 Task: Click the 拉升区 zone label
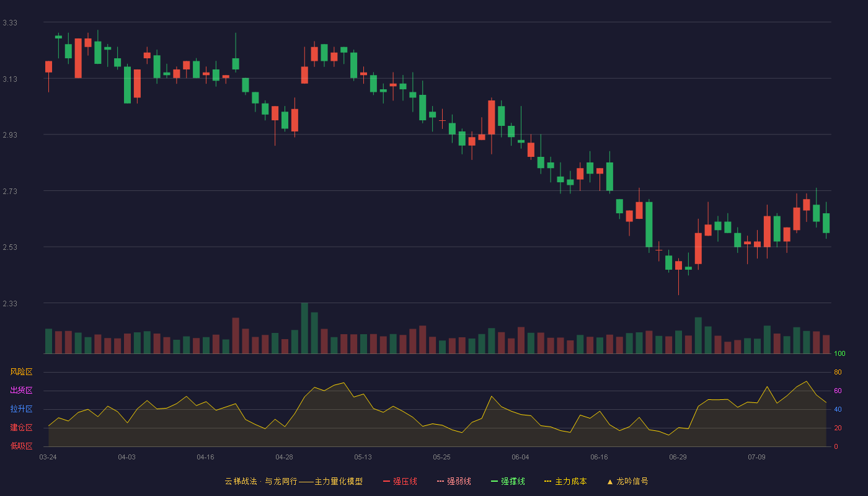click(x=21, y=409)
